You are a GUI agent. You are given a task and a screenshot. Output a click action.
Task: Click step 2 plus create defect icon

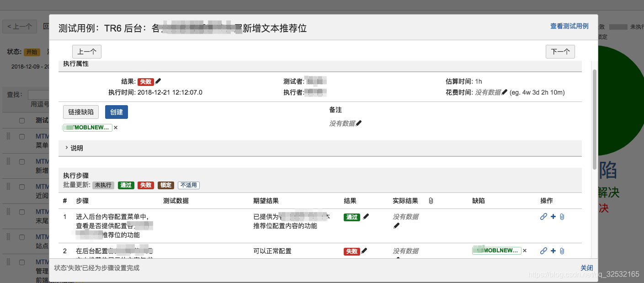(x=554, y=251)
